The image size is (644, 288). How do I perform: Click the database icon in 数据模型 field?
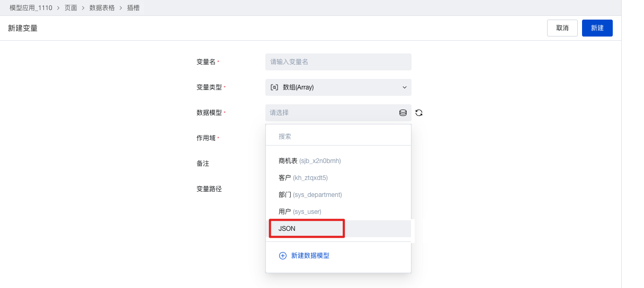tap(402, 113)
